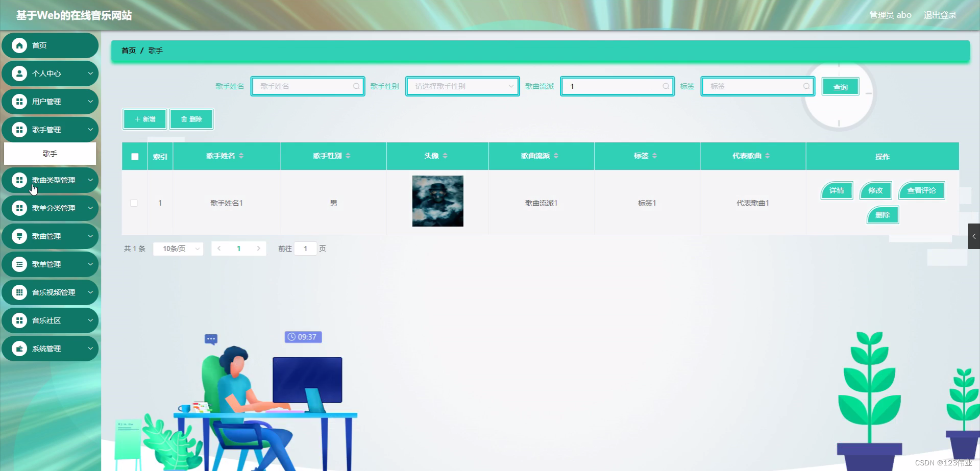The image size is (980, 471).
Task: Select the 个人中心 person icon
Action: point(19,73)
